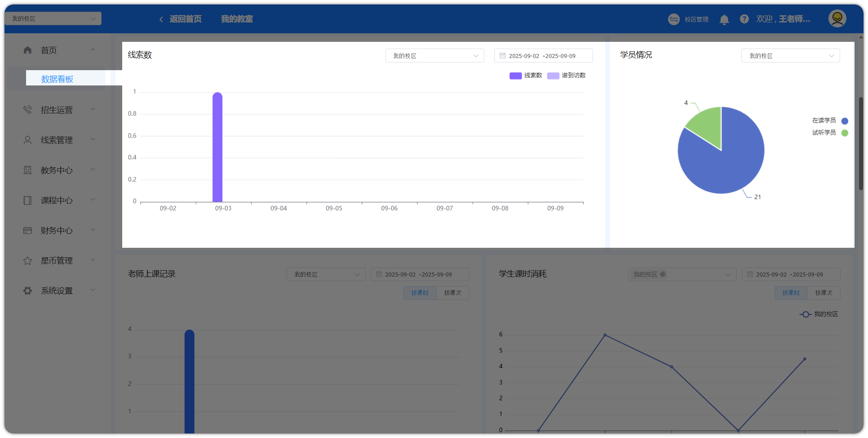
Task: Click the date range field in 线索数 panel
Action: (543, 56)
